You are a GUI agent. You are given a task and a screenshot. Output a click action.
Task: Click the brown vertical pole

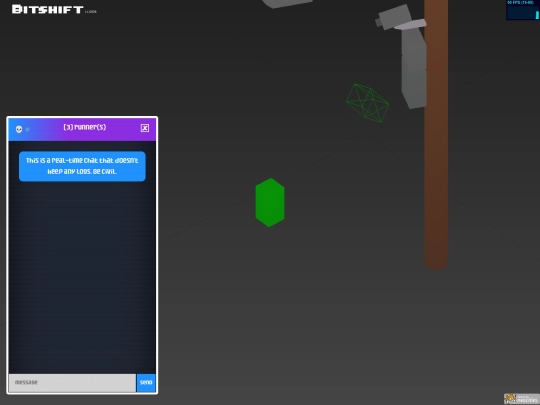click(x=436, y=134)
